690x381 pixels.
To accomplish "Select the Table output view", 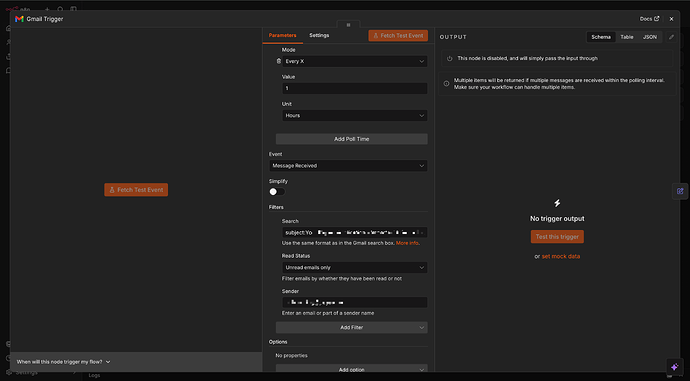I will [x=627, y=37].
